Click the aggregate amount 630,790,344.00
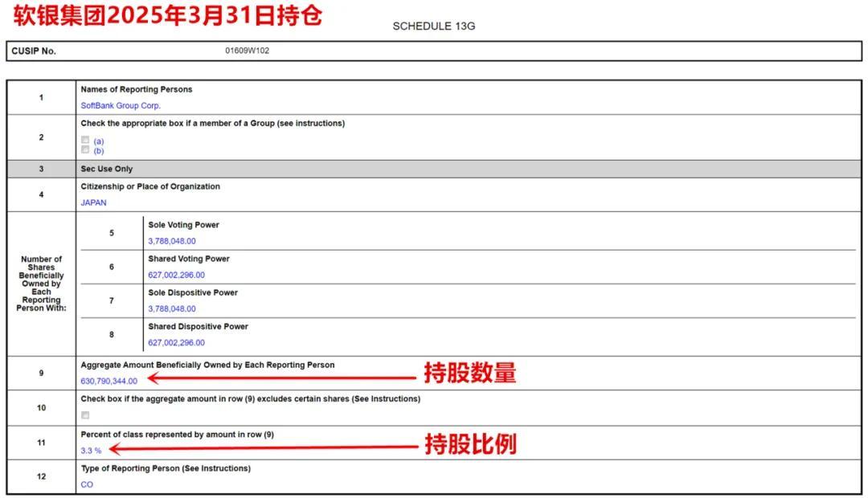 pos(109,382)
